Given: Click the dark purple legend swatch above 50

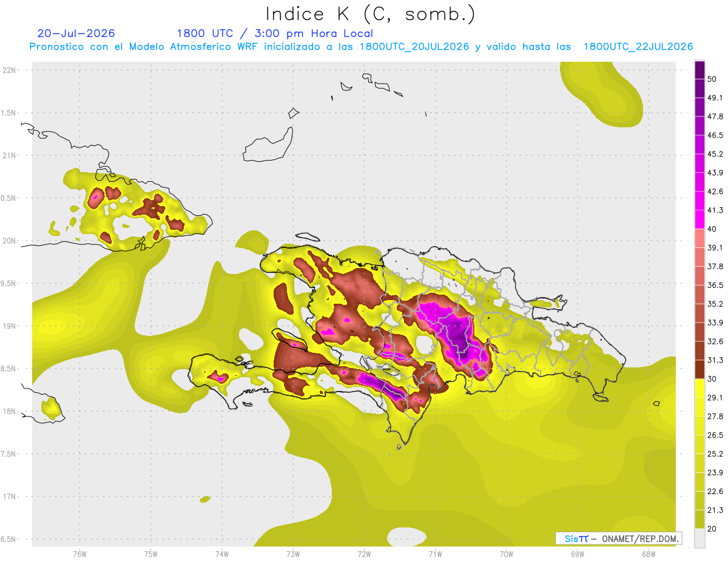Looking at the screenshot, I should 699,70.
